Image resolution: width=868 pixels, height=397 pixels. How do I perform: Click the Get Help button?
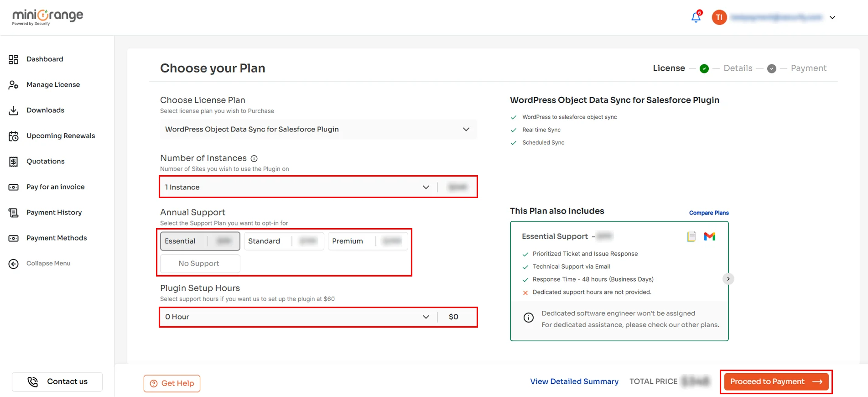172,383
